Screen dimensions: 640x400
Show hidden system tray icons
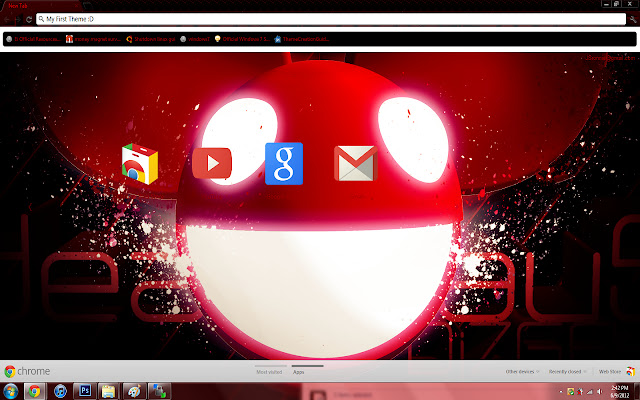tap(561, 391)
